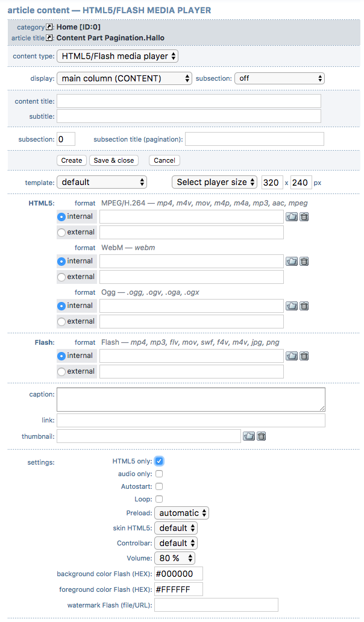Open the content type dropdown
This screenshot has height=622, width=364.
pyautogui.click(x=118, y=56)
